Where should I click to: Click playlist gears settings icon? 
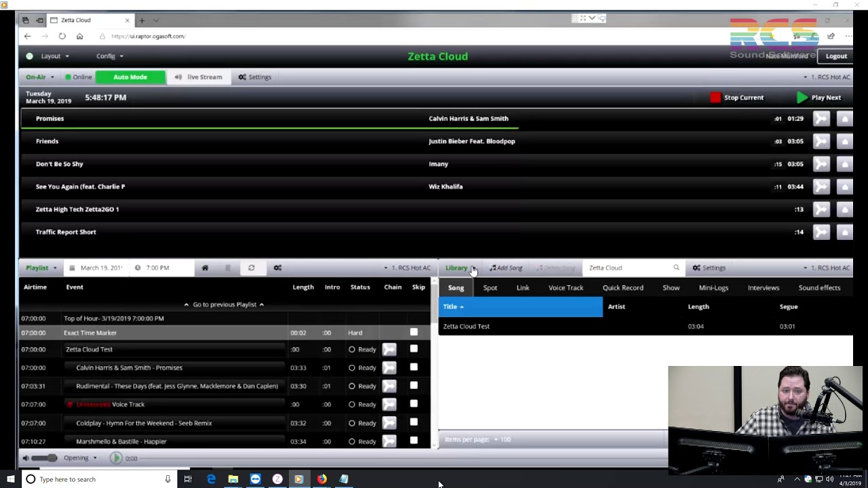(x=277, y=268)
